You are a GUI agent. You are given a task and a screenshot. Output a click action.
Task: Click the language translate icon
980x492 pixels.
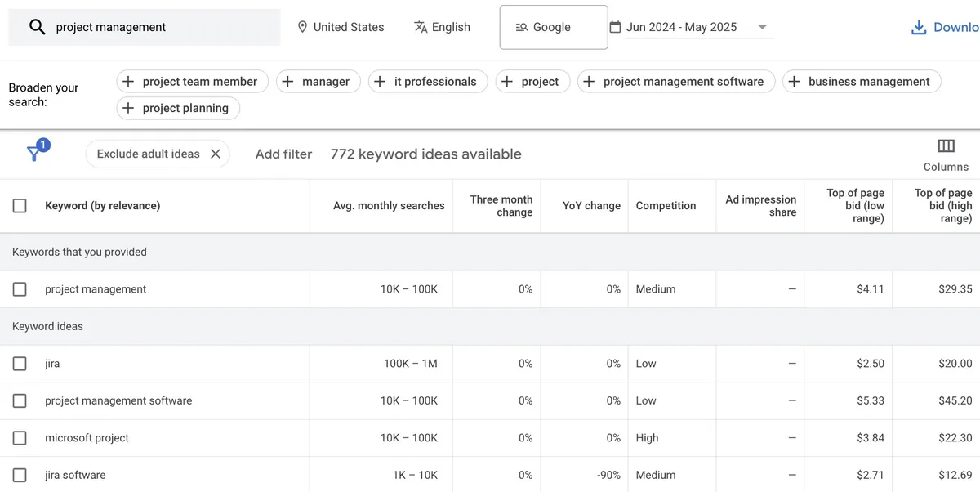tap(421, 27)
